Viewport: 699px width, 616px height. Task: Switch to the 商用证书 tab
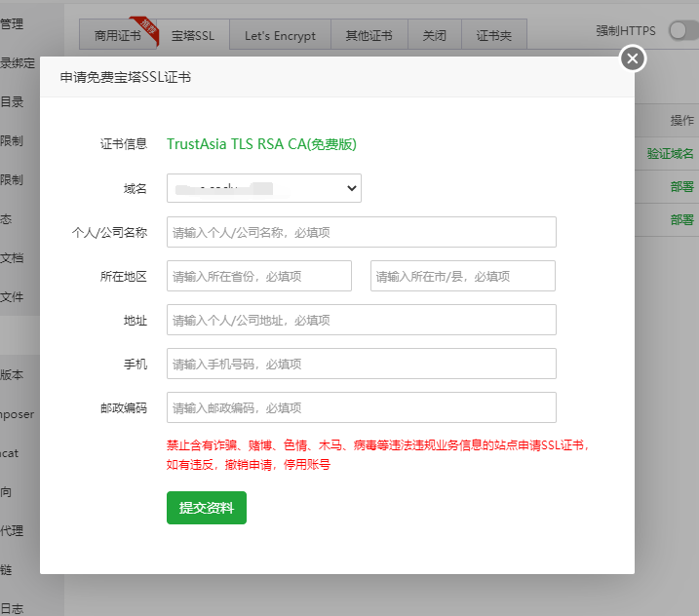(118, 35)
